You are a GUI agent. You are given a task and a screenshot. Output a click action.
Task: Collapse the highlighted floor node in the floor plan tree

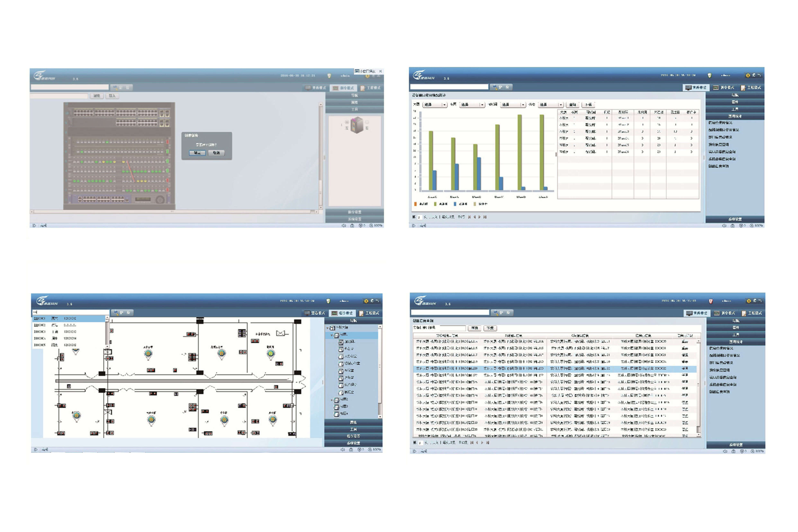(x=332, y=335)
